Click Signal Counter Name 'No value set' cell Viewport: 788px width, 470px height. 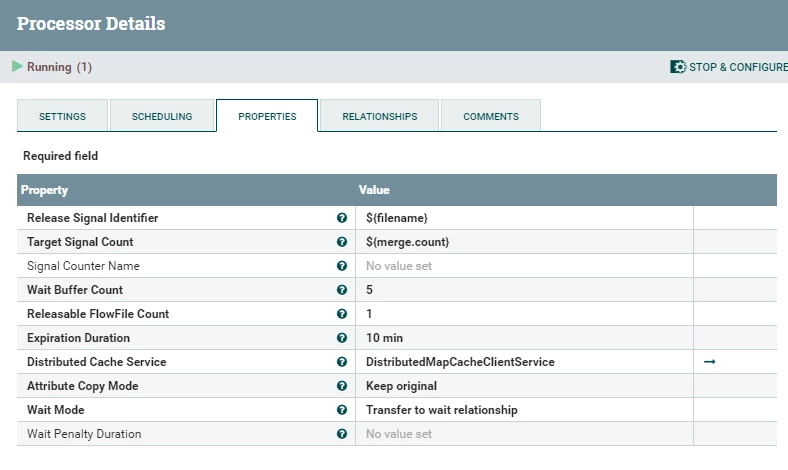(524, 266)
